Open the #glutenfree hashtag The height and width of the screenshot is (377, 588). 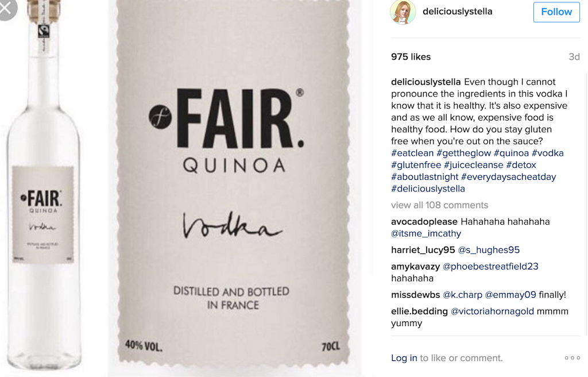tap(416, 165)
